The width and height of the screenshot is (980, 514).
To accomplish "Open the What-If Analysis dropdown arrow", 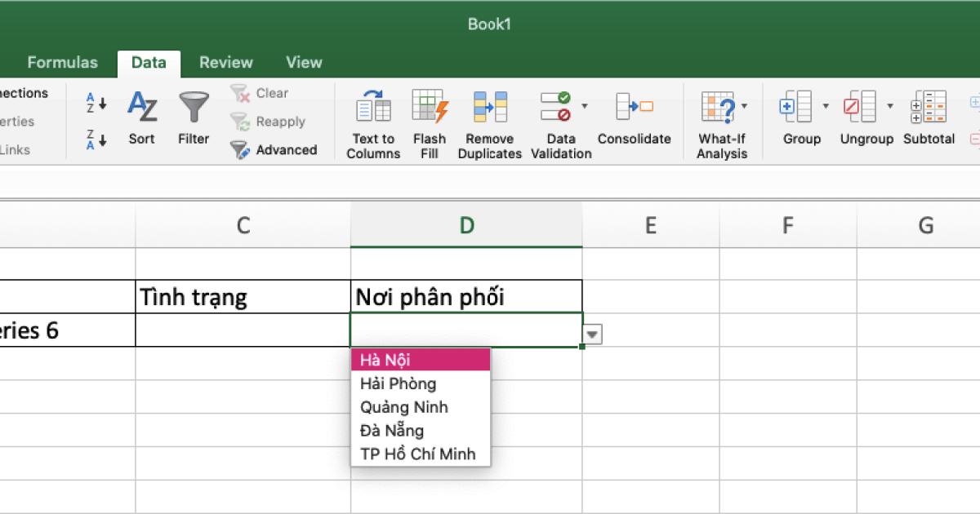I will 744,106.
